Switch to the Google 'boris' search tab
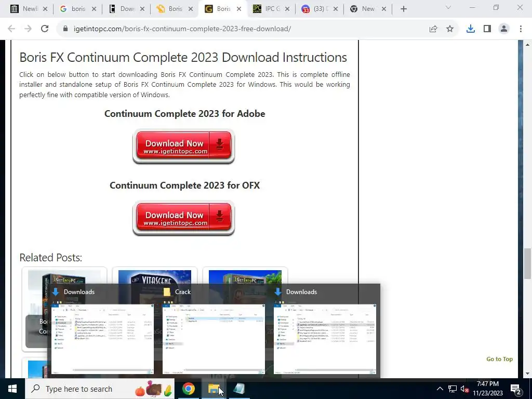 tap(77, 9)
